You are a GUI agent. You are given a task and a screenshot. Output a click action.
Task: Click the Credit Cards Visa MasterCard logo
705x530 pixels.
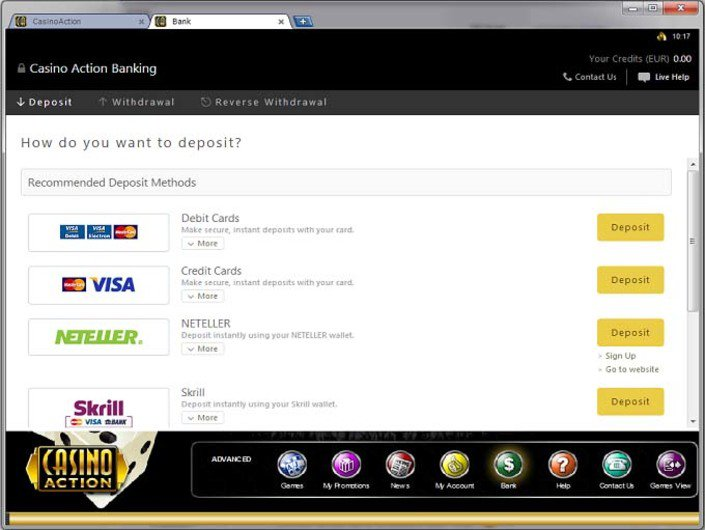click(x=98, y=285)
